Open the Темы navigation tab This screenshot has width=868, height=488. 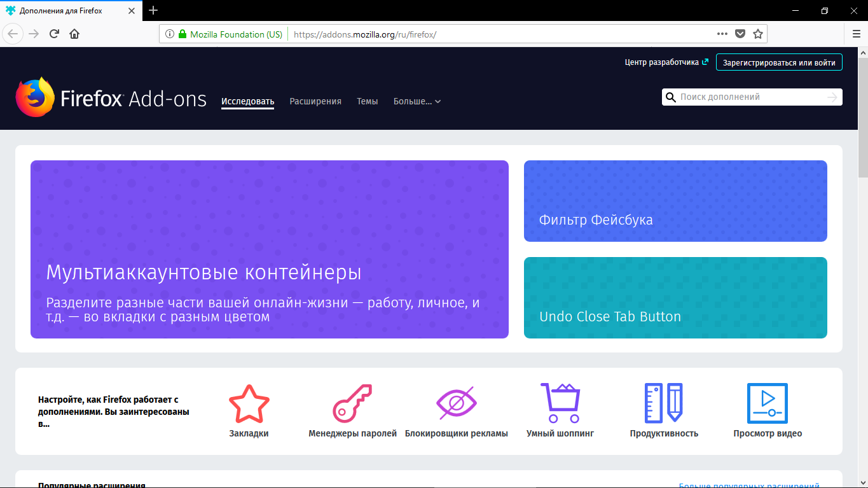(367, 101)
